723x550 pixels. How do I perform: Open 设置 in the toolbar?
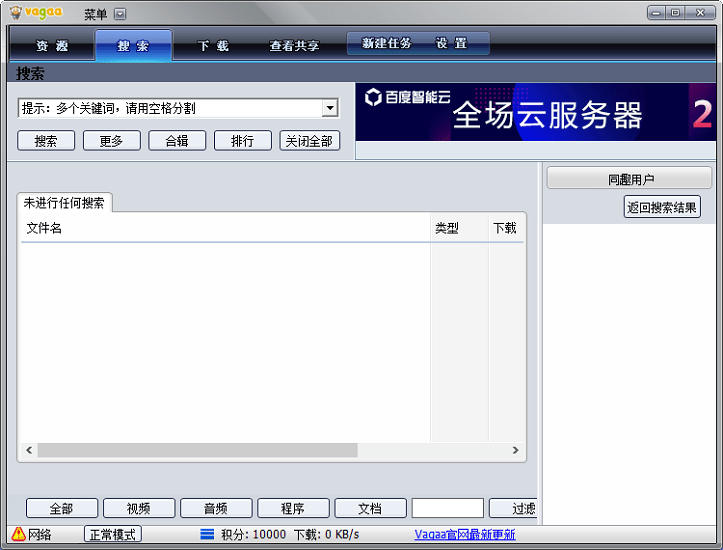point(451,43)
